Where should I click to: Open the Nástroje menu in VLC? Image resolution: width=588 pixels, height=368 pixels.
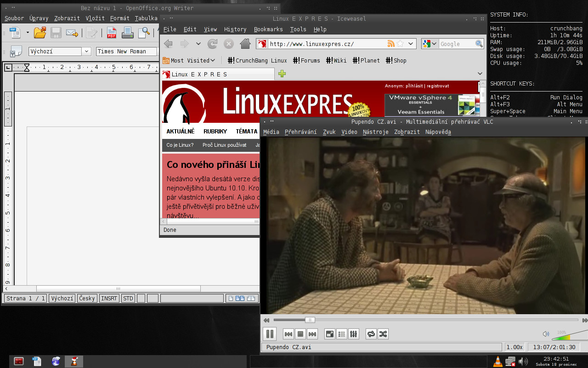point(375,132)
